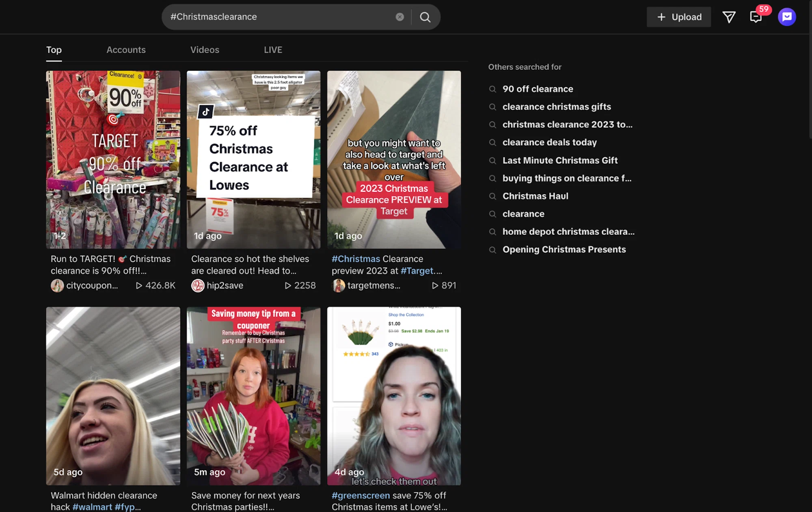Open the inbox icon with 59 badge
The image size is (812, 512).
(x=756, y=17)
